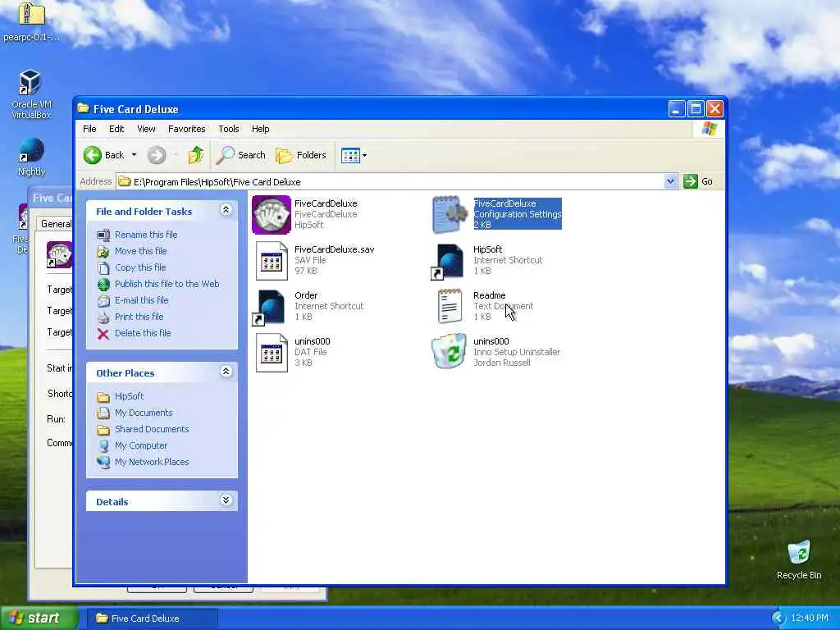840x630 pixels.
Task: Expand hidden tray icons arrow
Action: click(x=778, y=619)
